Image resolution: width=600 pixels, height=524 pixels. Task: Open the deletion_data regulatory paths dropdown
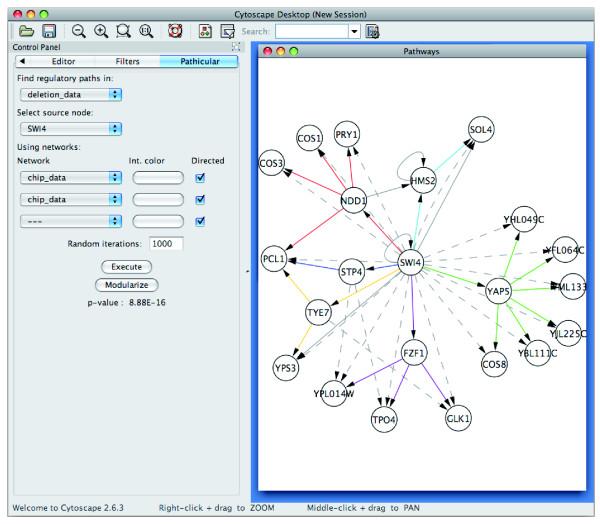70,94
